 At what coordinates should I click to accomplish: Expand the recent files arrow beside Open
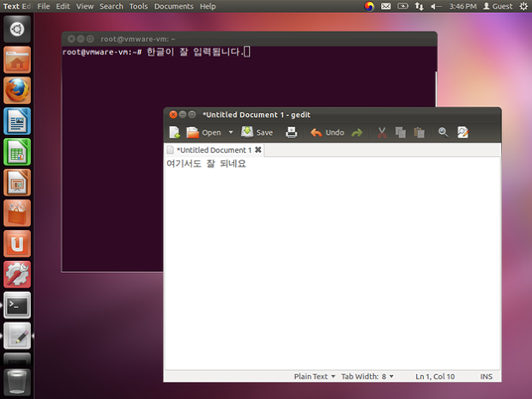231,132
